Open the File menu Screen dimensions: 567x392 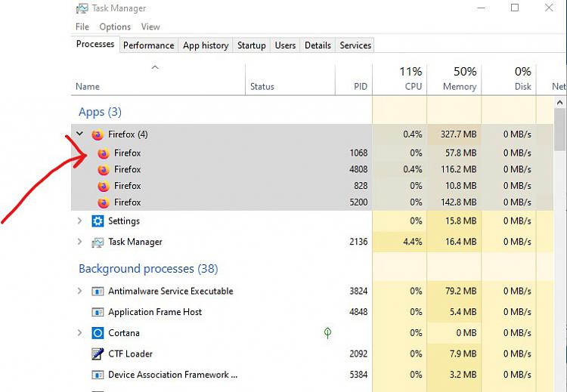tap(82, 26)
